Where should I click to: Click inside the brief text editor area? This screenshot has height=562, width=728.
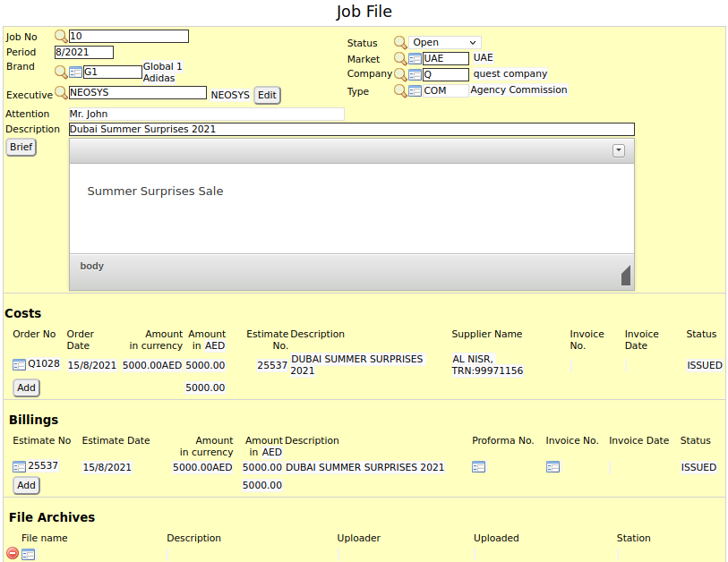point(352,209)
